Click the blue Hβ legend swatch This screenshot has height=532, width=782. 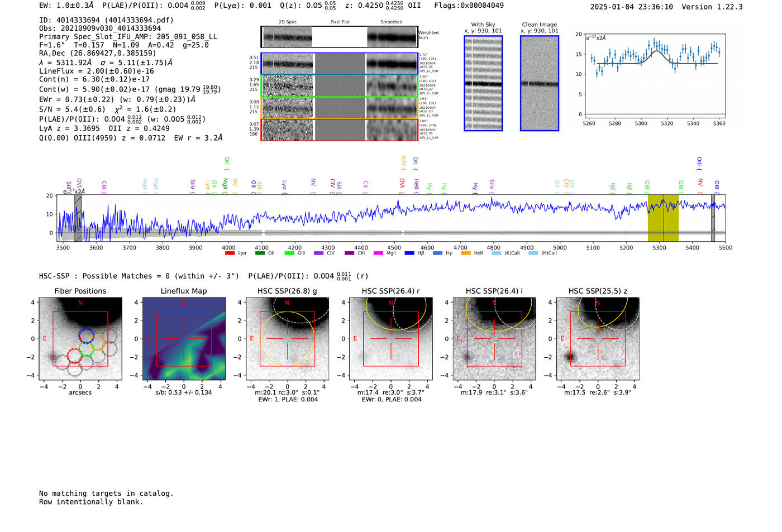coord(409,253)
